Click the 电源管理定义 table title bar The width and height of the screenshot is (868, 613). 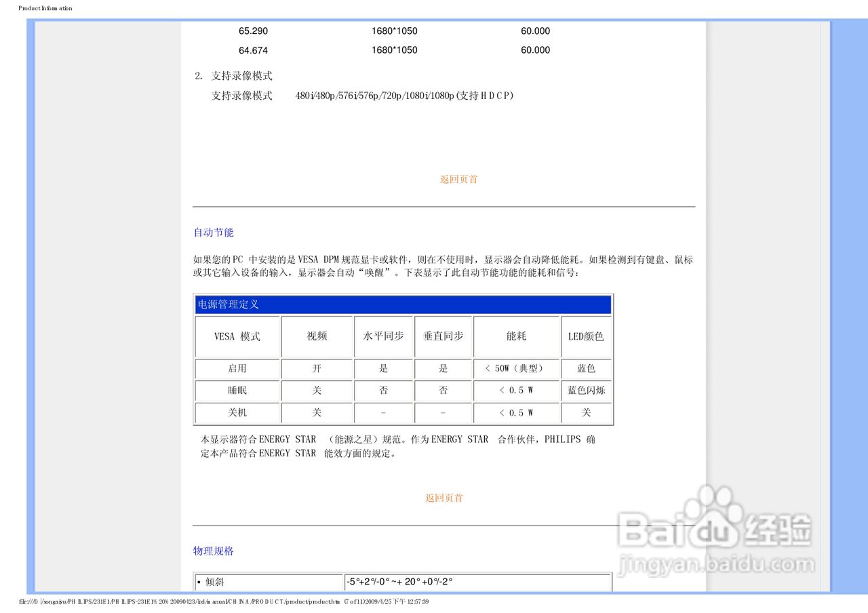tap(403, 304)
